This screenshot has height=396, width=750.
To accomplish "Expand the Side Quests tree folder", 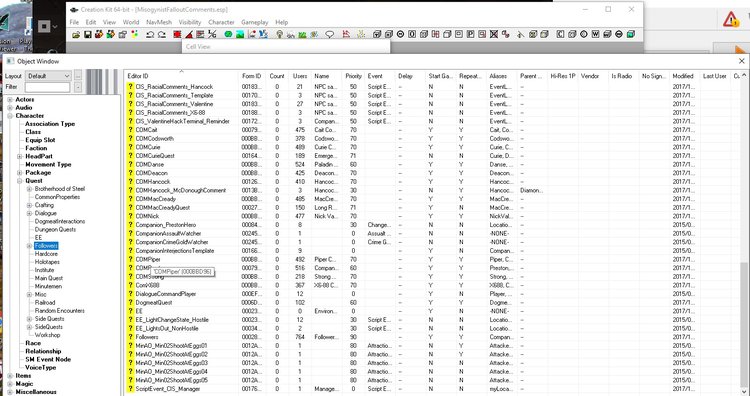I will pos(29,319).
